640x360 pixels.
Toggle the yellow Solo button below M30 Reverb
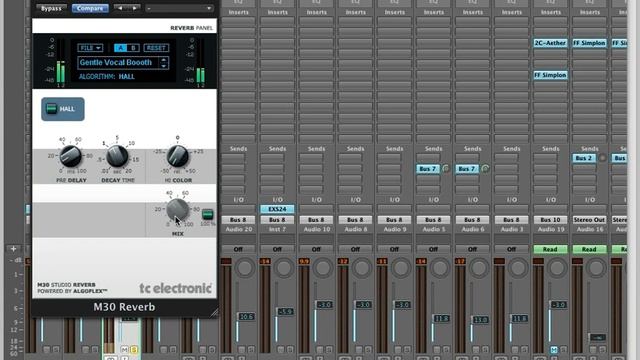tap(133, 350)
